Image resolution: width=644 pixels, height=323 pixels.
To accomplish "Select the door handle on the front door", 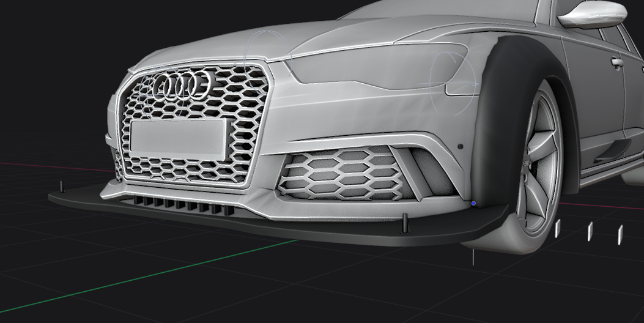I will (617, 62).
